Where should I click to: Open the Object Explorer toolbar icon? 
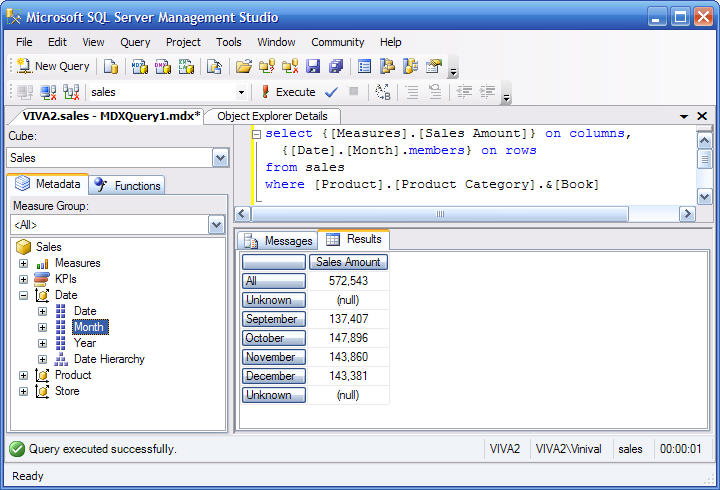[387, 66]
